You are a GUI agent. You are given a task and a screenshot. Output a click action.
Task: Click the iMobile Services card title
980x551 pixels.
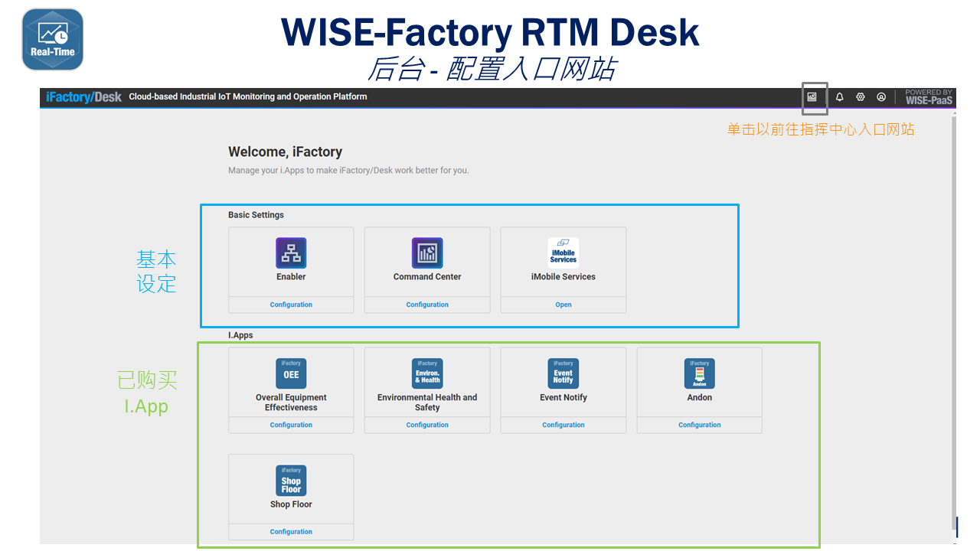click(563, 277)
